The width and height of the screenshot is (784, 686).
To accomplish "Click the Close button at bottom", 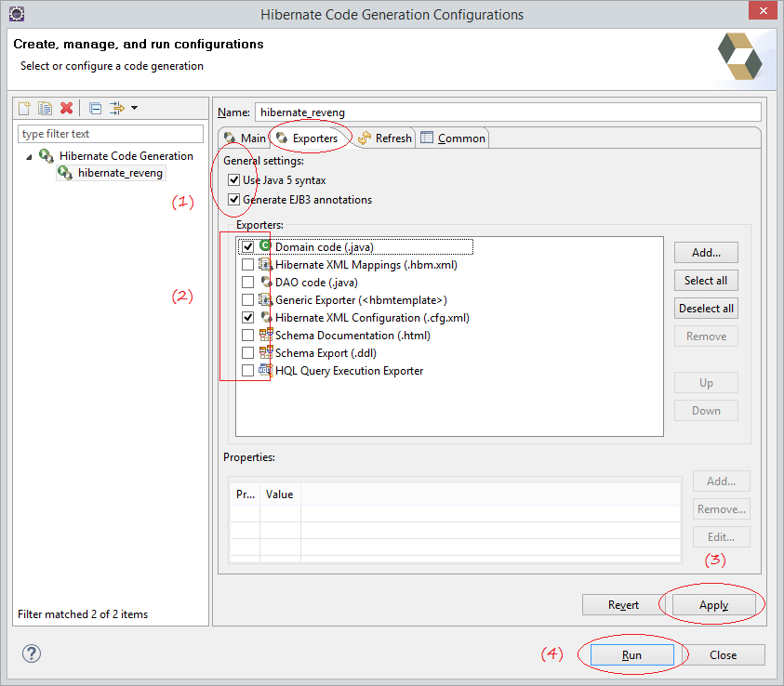I will [723, 655].
